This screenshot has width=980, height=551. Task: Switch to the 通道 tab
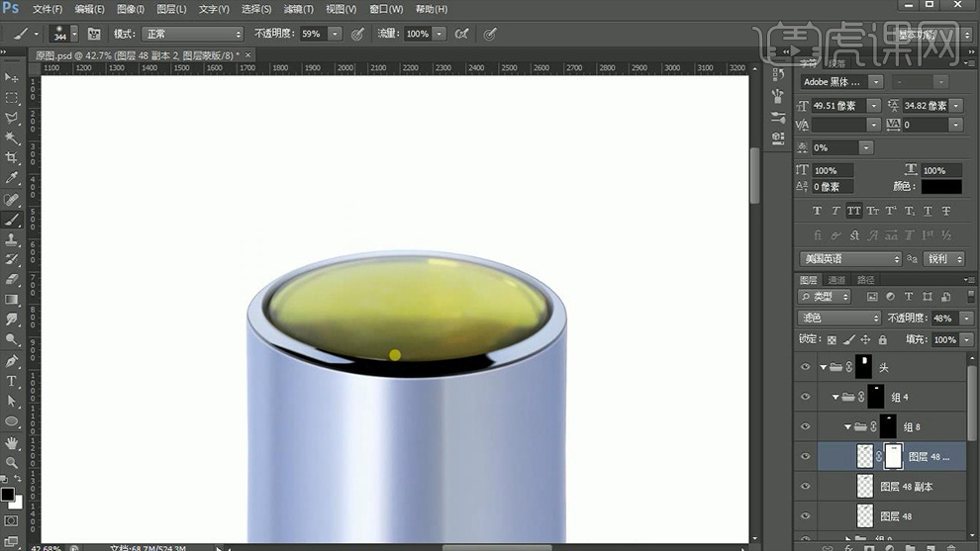tap(837, 280)
